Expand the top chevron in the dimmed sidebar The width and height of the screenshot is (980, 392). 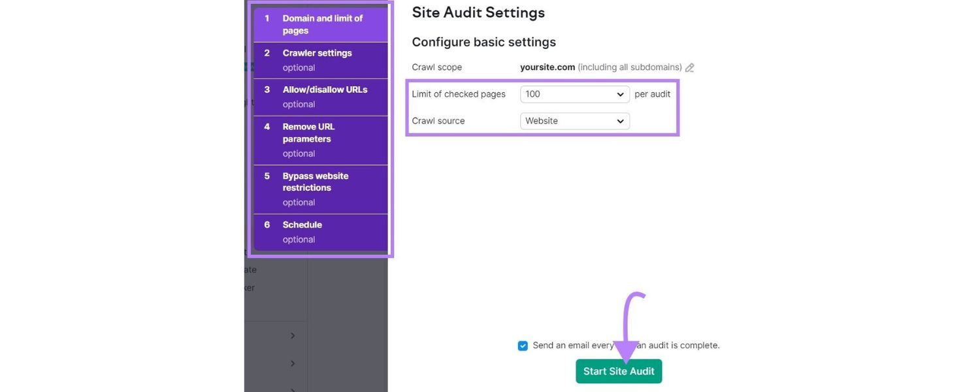click(x=292, y=335)
